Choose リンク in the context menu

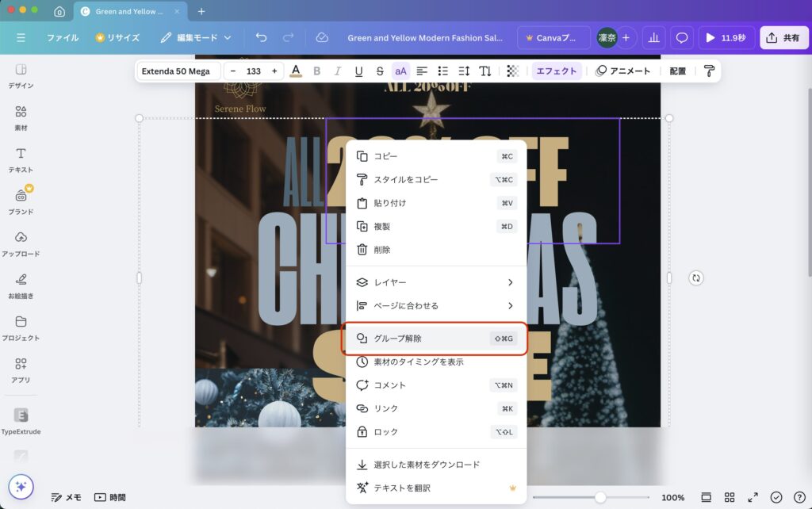pyautogui.click(x=436, y=408)
